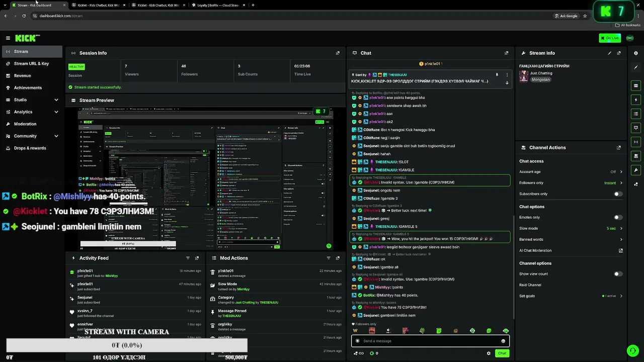Viewport: 644px width, 362px height.
Task: Reload the browser page
Action: (24, 16)
